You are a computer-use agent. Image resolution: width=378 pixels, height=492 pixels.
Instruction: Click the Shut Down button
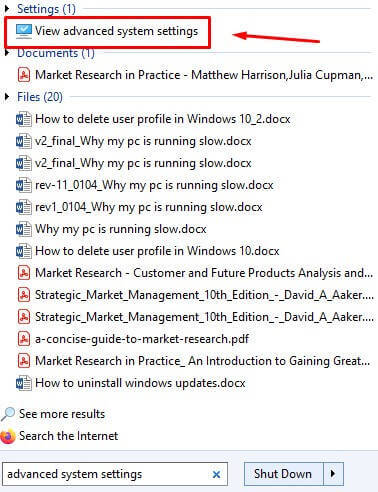coord(283,474)
